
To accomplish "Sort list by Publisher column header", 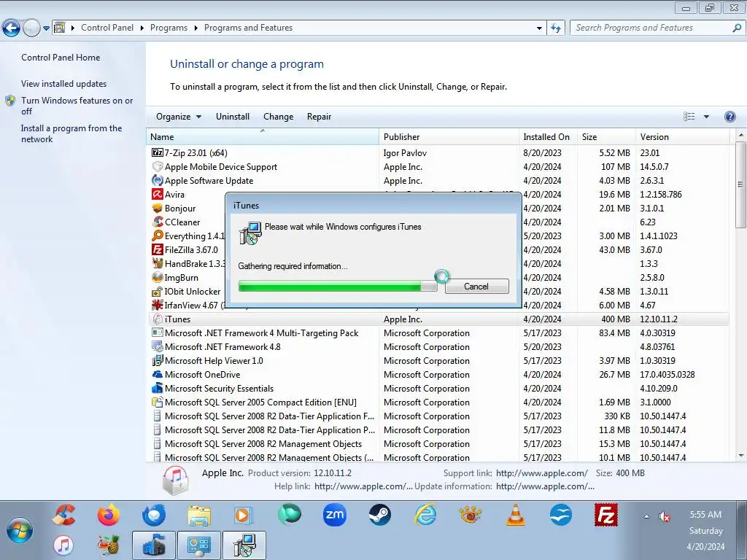I will (x=449, y=136).
